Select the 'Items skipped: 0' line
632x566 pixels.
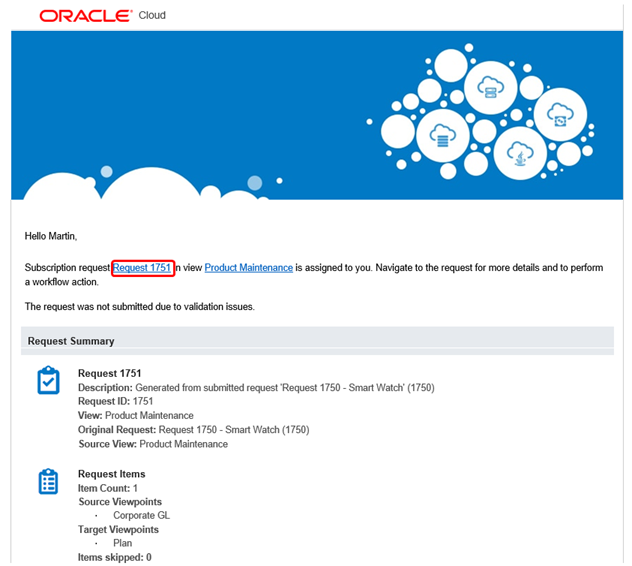point(115,558)
